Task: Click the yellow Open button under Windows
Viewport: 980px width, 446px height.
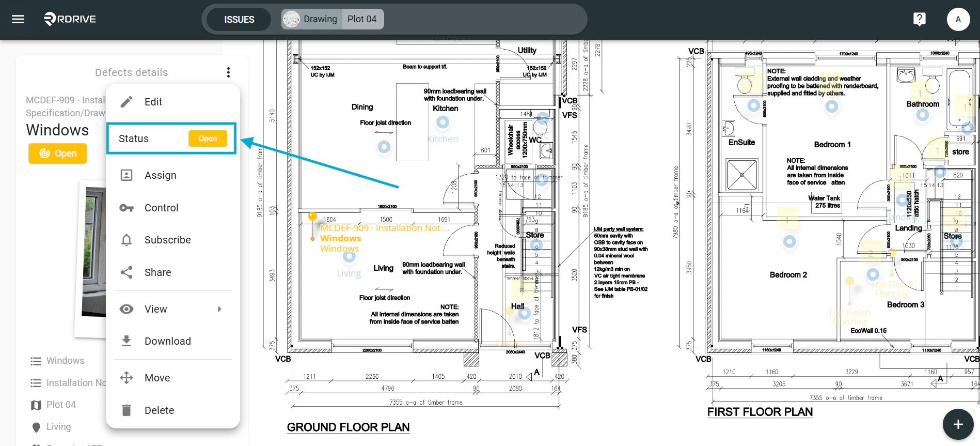Action: tap(57, 153)
